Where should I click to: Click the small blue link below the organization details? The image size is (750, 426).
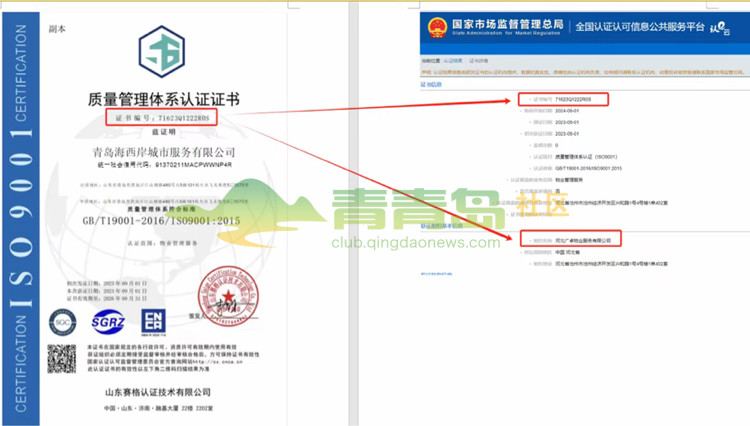(x=436, y=274)
